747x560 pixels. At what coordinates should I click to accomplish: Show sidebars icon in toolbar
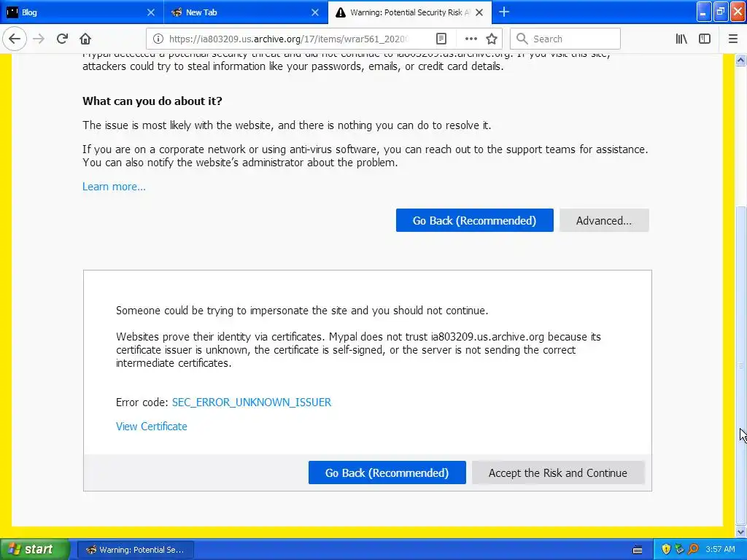[705, 39]
